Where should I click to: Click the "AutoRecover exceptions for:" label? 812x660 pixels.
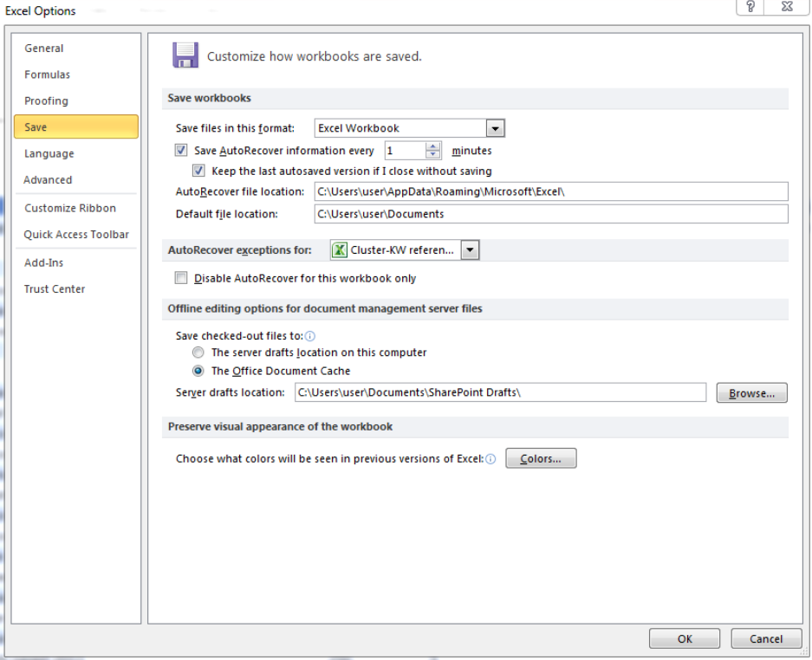(x=240, y=250)
